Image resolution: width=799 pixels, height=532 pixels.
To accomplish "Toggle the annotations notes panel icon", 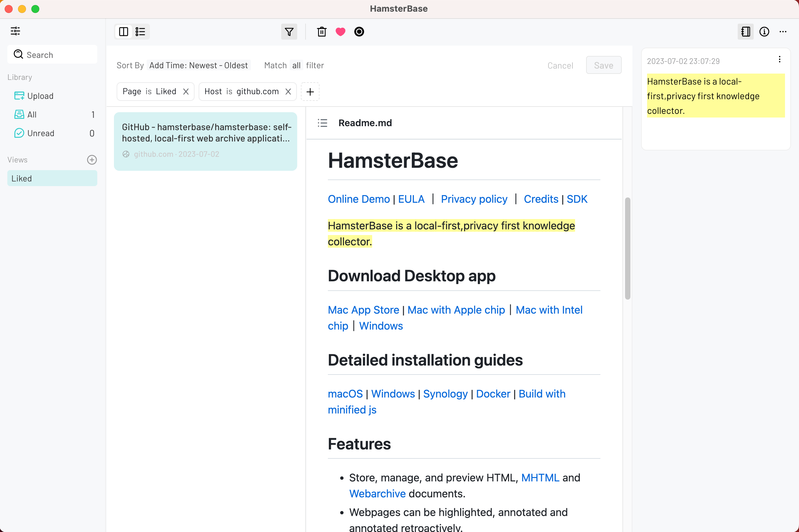I will click(x=745, y=32).
